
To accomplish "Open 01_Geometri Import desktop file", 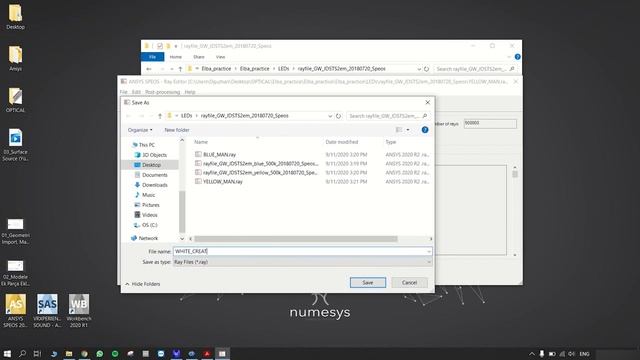I will (16, 232).
